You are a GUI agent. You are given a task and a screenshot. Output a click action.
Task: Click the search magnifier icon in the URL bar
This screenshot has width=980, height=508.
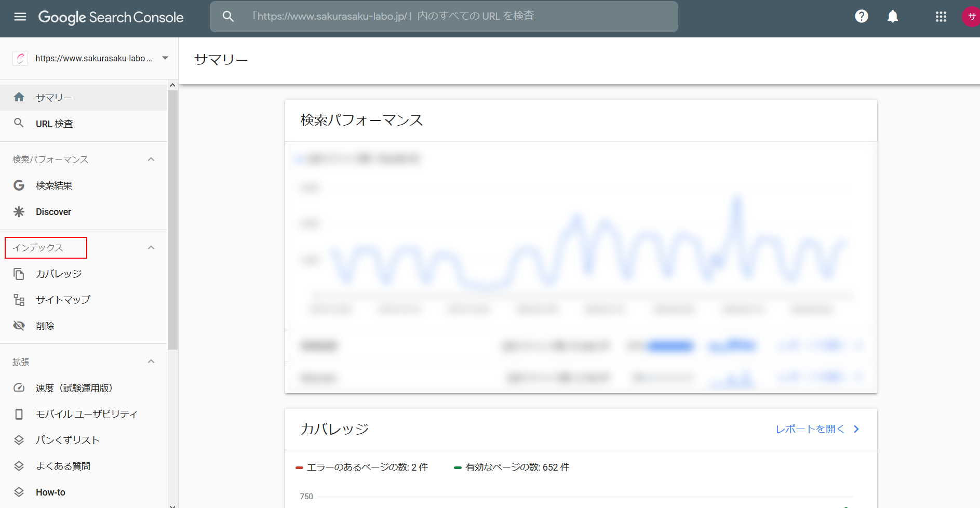(228, 16)
